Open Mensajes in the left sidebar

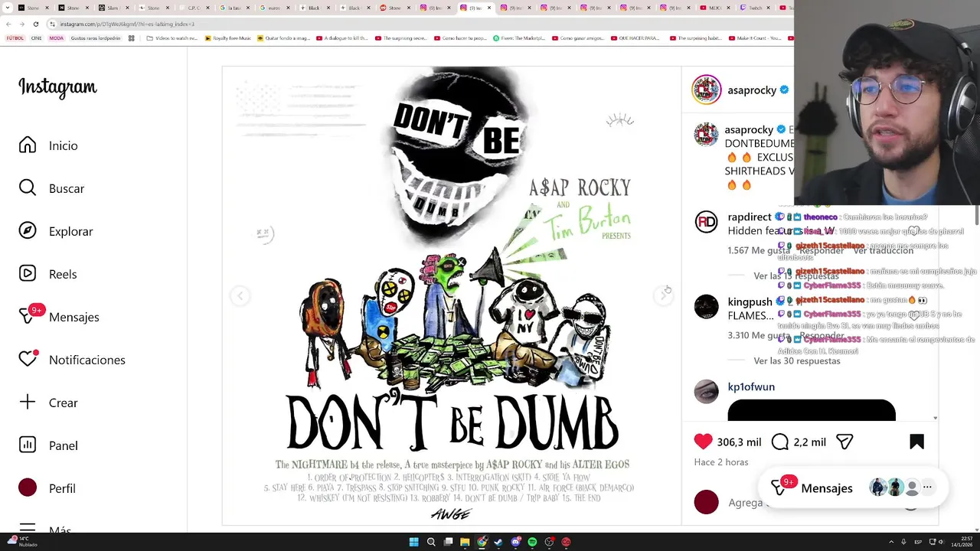[x=59, y=317]
